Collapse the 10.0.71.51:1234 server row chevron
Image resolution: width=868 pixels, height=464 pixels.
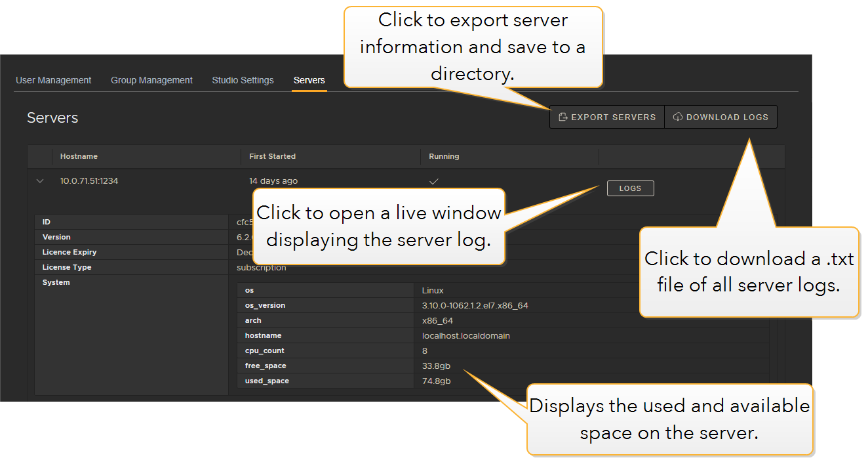coord(40,181)
